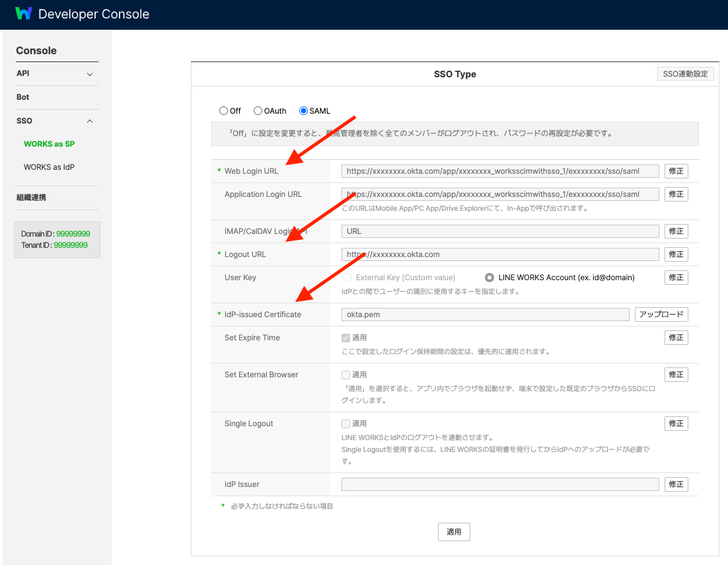Click 修正 for IMAP/CalDAV Login API
728x565 pixels.
click(x=676, y=231)
